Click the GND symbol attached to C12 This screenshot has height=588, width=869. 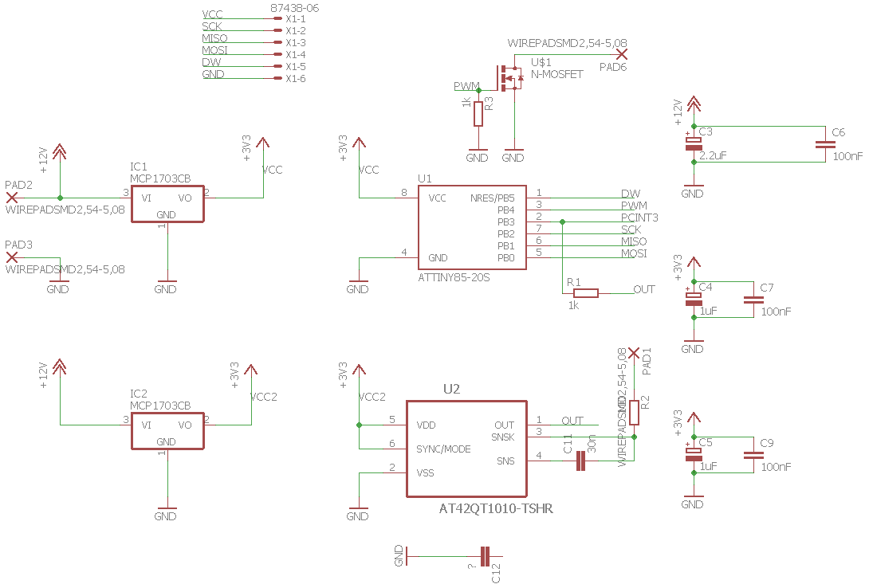tap(401, 556)
